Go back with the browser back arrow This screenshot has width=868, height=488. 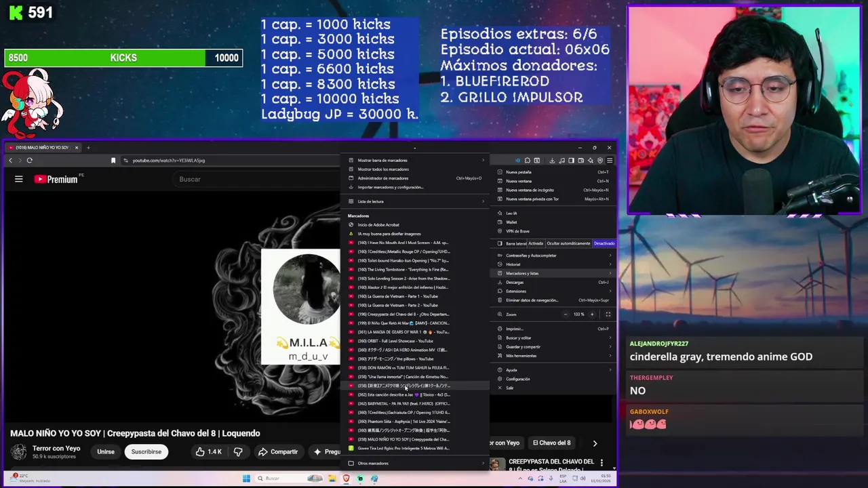10,161
